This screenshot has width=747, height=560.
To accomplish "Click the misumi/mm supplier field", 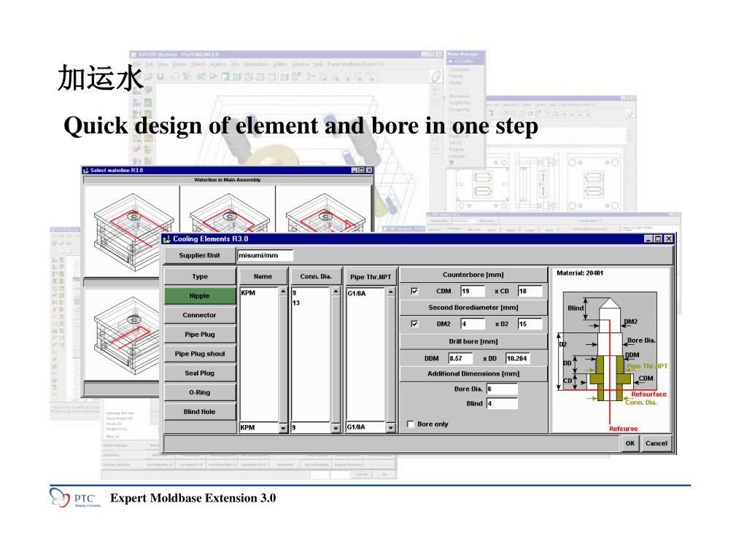I will 265,255.
